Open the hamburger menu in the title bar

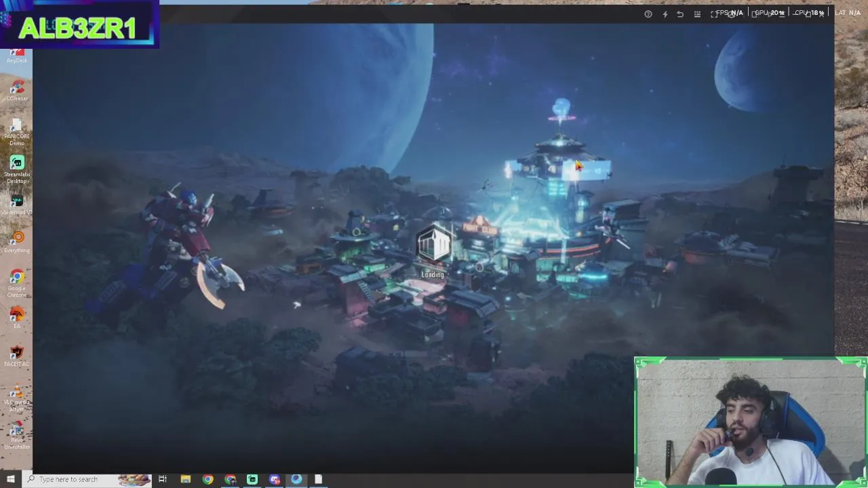tap(697, 14)
